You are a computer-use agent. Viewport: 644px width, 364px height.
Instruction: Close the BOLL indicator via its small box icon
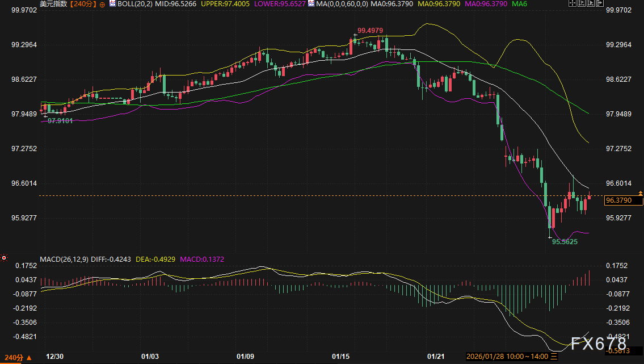(112, 4)
